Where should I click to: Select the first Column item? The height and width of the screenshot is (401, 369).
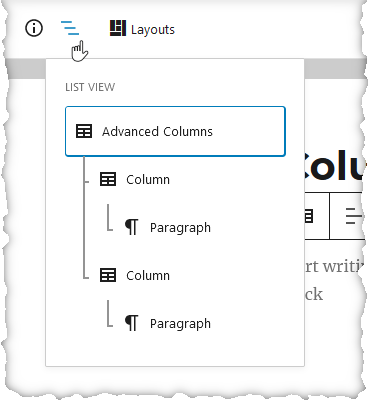[135, 179]
